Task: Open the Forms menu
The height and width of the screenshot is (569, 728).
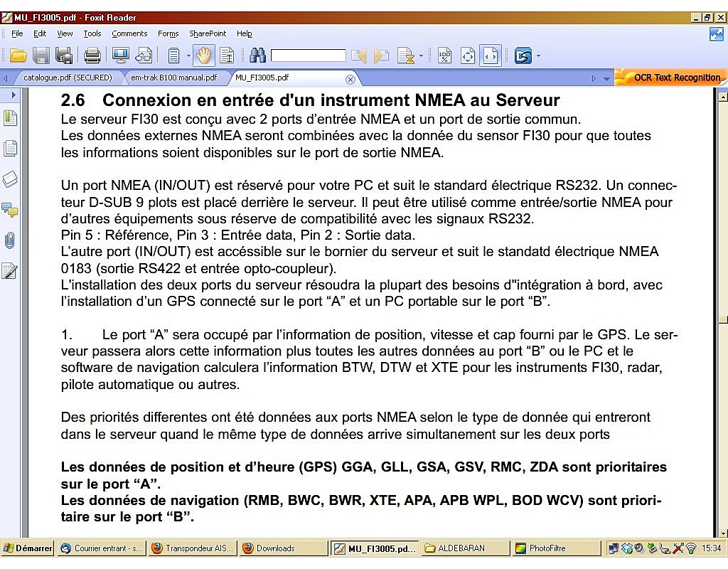Action: tap(168, 33)
